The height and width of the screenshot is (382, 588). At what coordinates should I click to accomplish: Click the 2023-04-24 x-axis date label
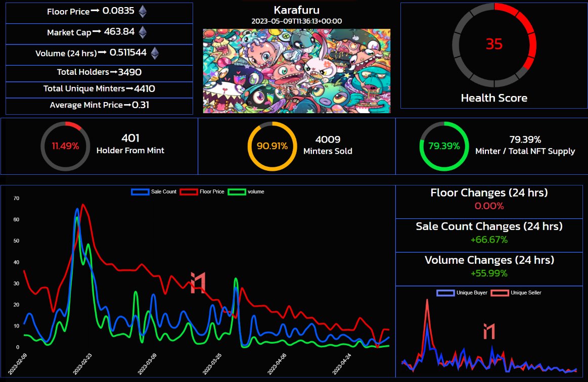pyautogui.click(x=342, y=364)
